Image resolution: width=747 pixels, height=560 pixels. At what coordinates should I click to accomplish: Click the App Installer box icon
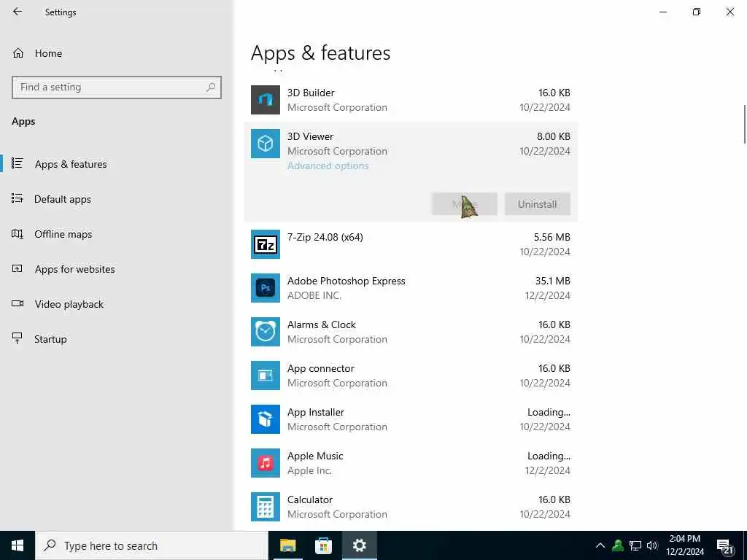click(x=266, y=419)
